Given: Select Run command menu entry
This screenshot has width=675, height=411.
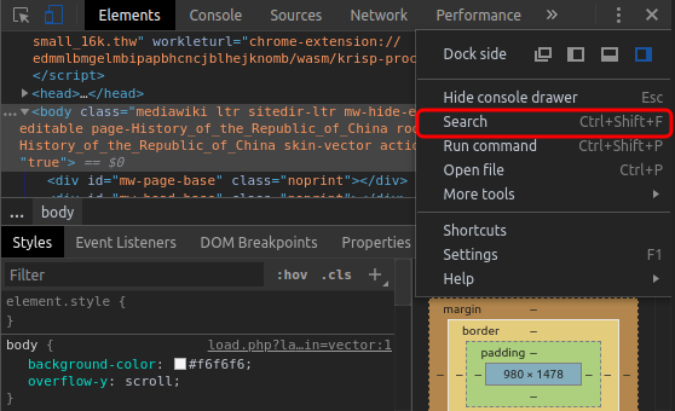Looking at the screenshot, I should [x=544, y=146].
